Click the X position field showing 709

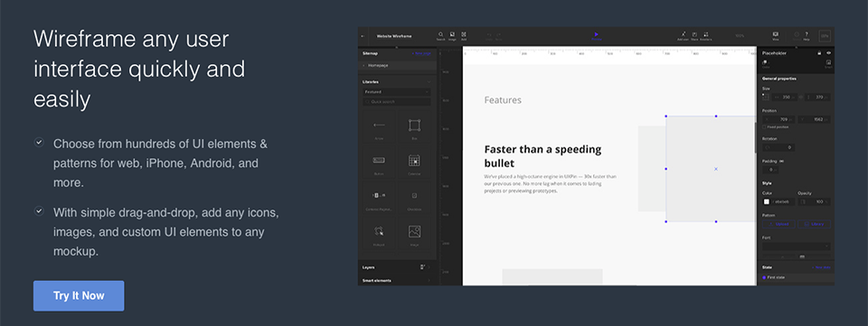(779, 119)
